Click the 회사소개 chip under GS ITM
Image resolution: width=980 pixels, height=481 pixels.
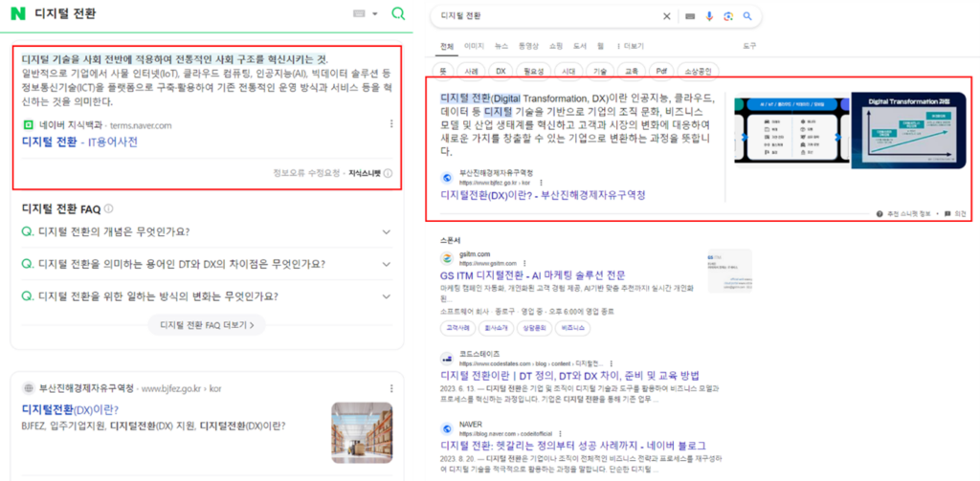tap(498, 327)
